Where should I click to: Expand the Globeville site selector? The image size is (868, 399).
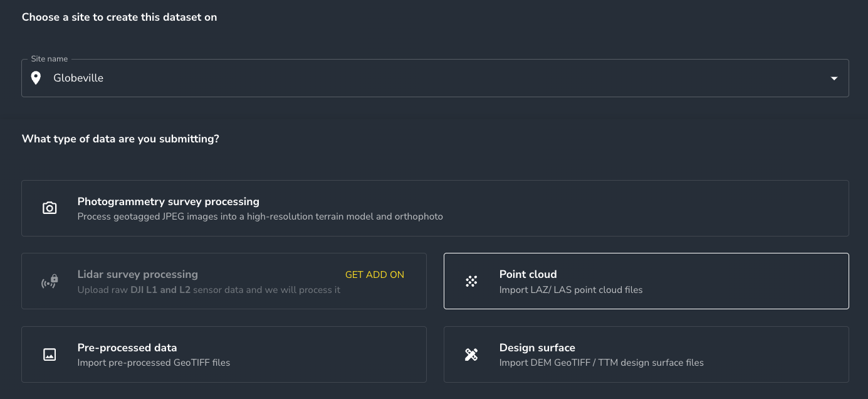435,78
